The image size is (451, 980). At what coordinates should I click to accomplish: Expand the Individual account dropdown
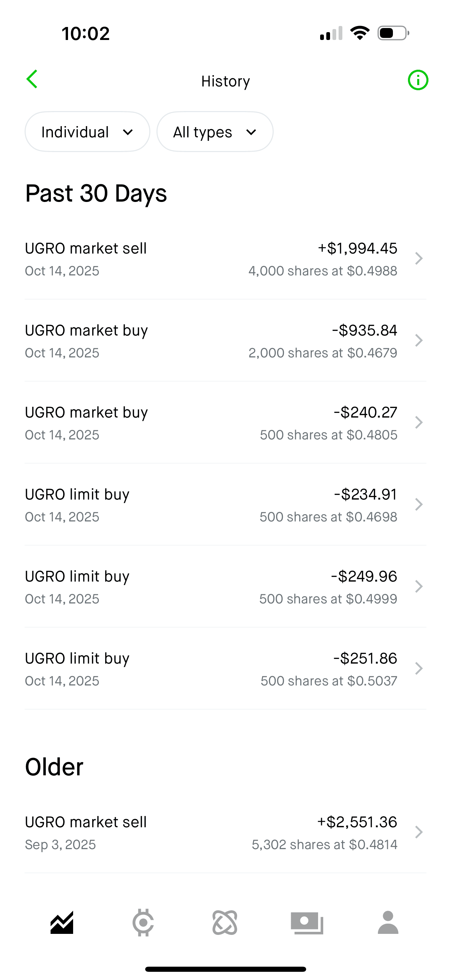coord(87,132)
